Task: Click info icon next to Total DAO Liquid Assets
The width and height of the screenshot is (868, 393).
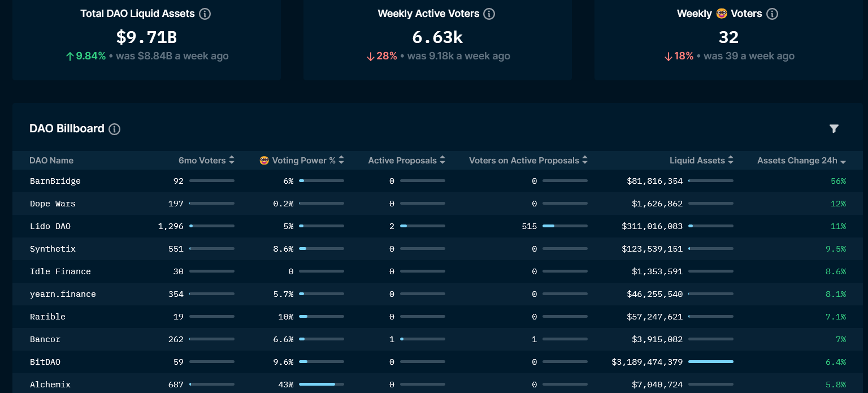Action: click(x=205, y=14)
